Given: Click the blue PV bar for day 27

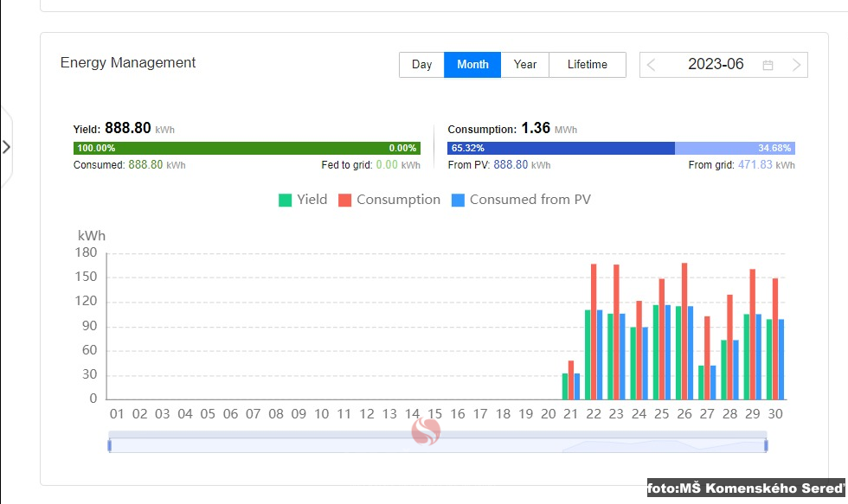Looking at the screenshot, I should coord(713,383).
